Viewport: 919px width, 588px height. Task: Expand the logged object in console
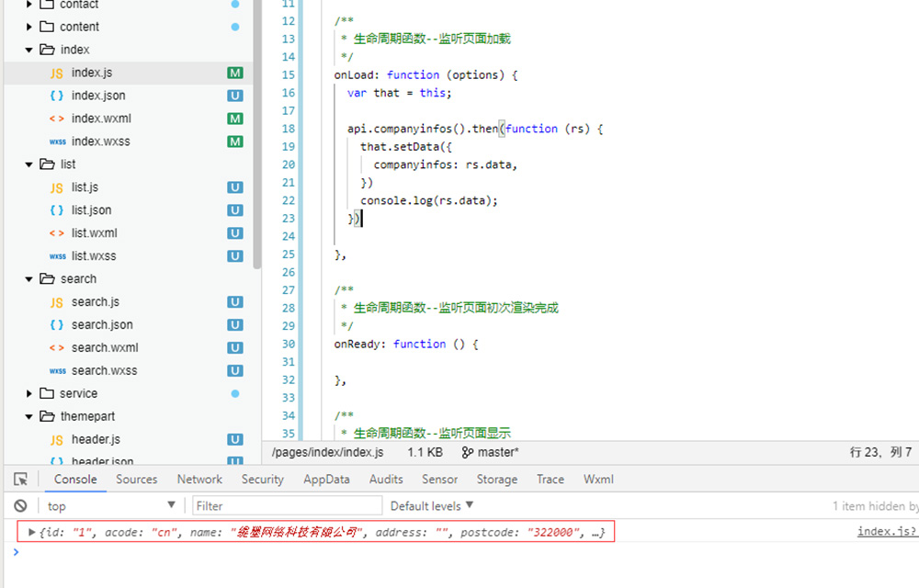pyautogui.click(x=33, y=532)
